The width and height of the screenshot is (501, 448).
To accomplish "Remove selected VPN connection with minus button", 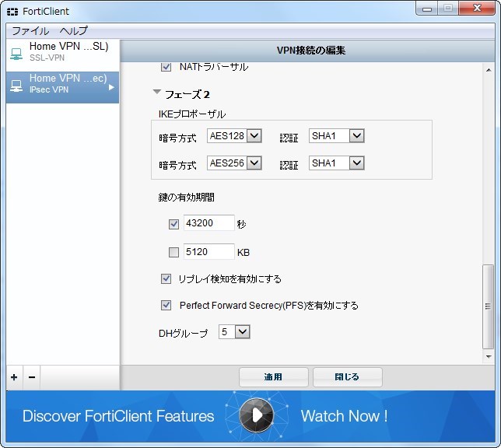I will [32, 377].
